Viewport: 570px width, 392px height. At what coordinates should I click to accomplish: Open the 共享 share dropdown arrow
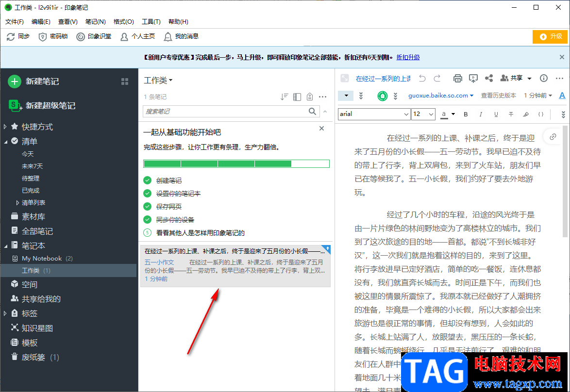[x=529, y=78]
